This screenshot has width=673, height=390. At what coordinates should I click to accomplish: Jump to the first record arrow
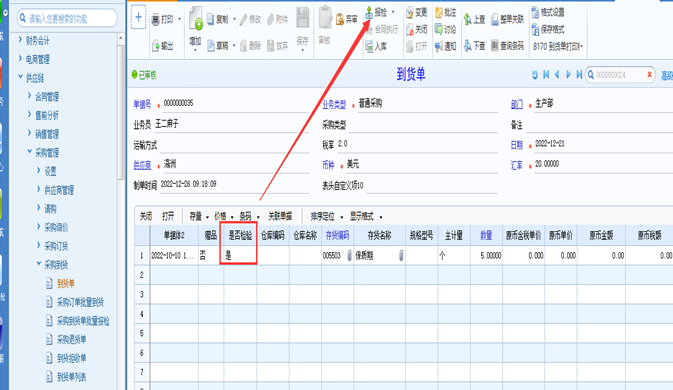coord(546,75)
